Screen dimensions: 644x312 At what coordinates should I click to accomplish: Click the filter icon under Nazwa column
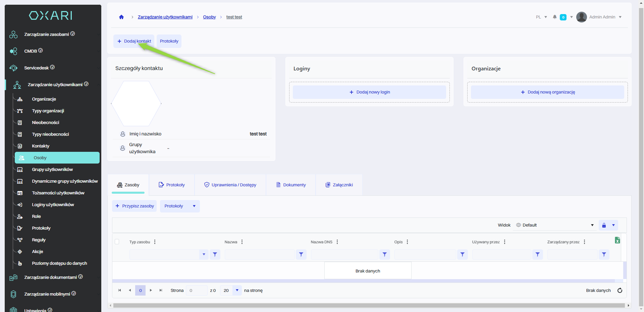(x=301, y=255)
